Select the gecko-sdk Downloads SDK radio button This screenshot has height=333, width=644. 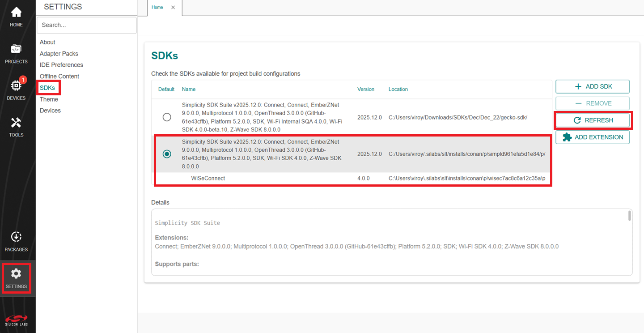click(x=167, y=117)
